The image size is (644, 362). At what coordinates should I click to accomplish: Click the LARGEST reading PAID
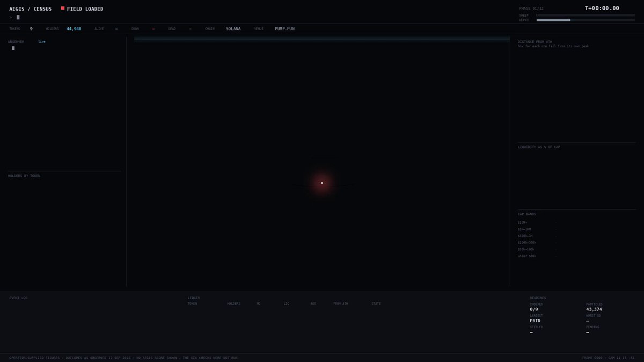(x=535, y=321)
